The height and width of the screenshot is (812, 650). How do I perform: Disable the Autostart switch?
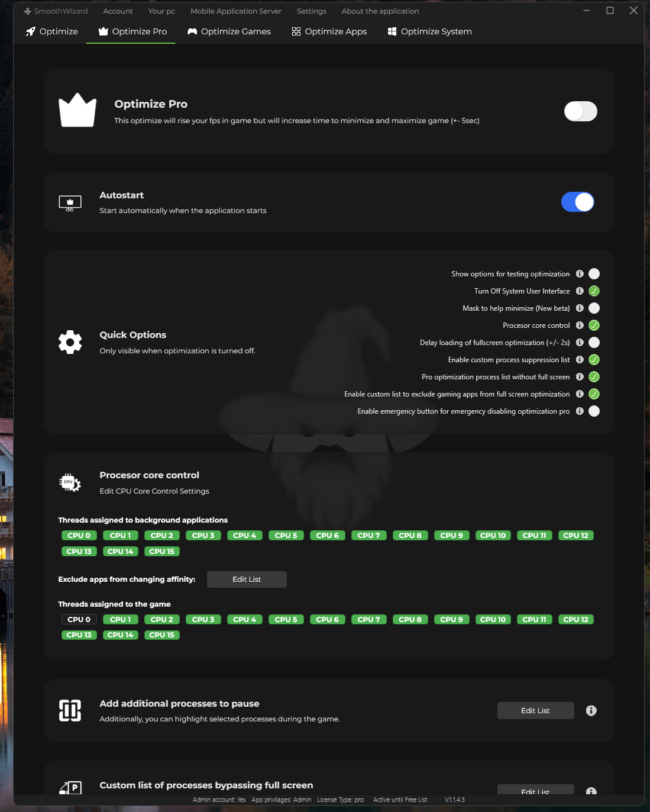[x=577, y=202]
